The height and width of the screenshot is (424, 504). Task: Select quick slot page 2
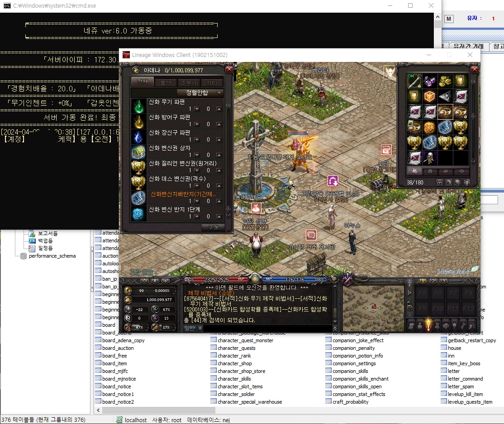pyautogui.click(x=433, y=281)
